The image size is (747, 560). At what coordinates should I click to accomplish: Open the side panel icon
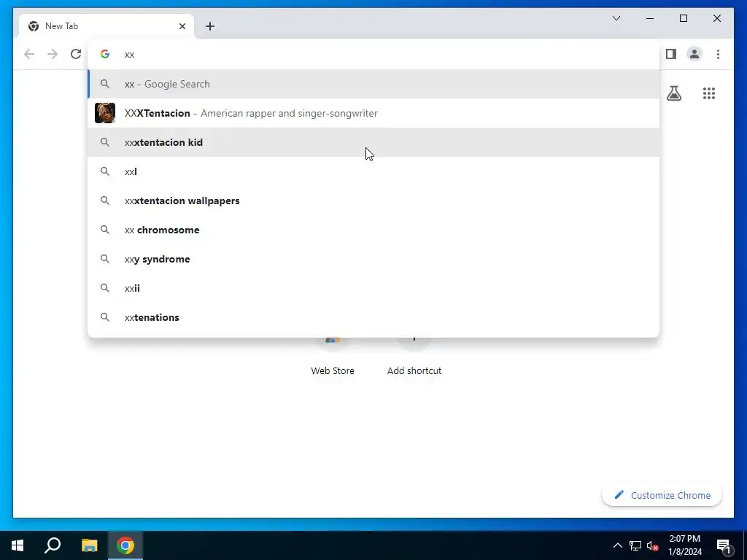pos(671,54)
